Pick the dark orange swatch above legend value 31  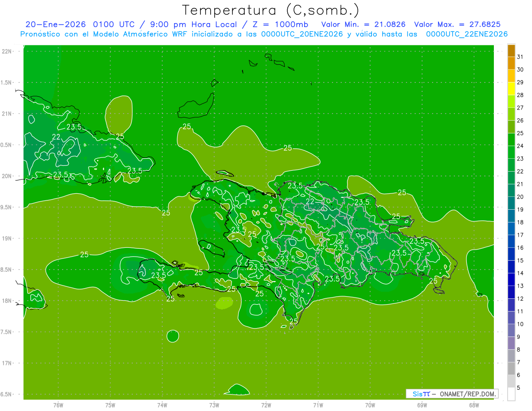511,51
